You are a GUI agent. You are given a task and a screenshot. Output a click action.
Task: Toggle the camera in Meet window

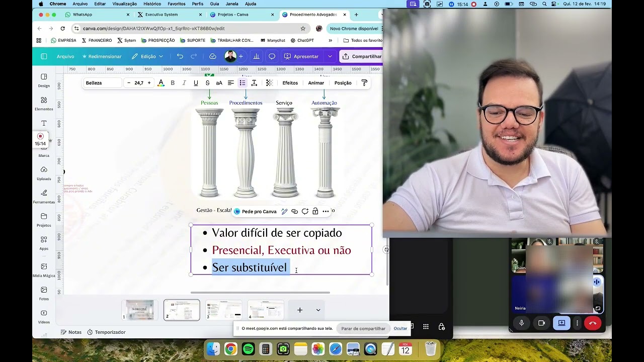[541, 323]
